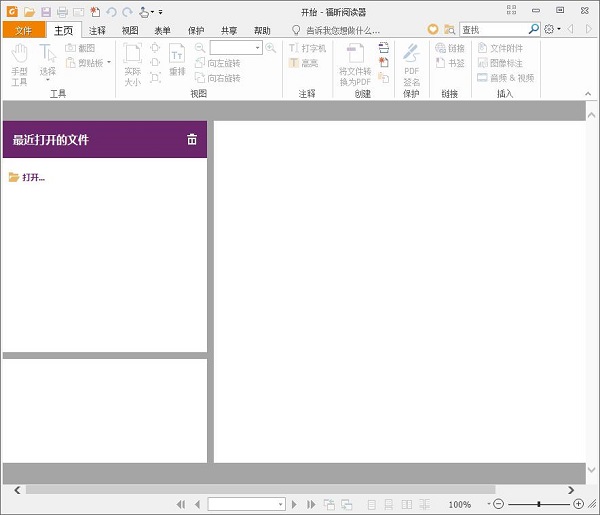Select continuous facing view icon in status bar
This screenshot has width=600, height=515.
click(424, 504)
